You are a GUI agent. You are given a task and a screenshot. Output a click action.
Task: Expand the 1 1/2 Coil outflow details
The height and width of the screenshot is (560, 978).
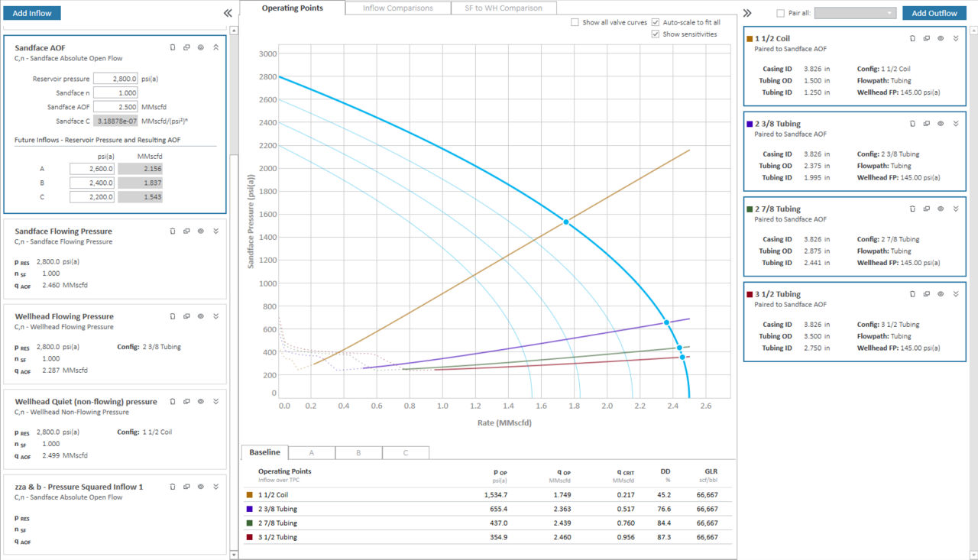956,38
